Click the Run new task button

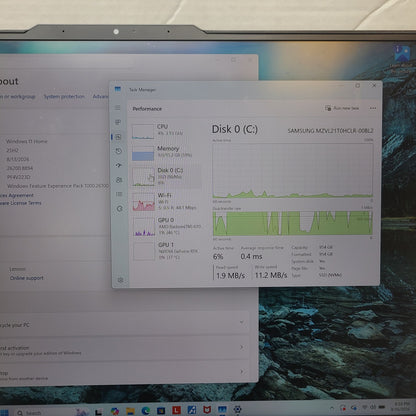[342, 108]
